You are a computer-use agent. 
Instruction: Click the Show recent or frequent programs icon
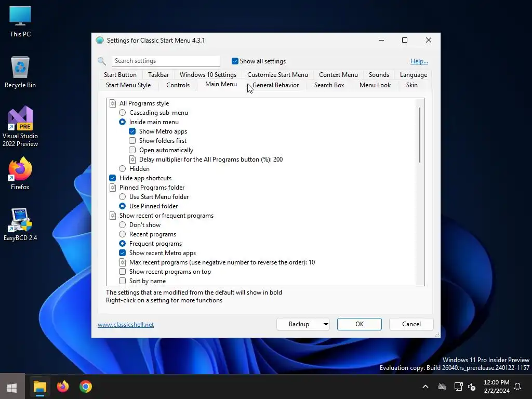pos(113,216)
